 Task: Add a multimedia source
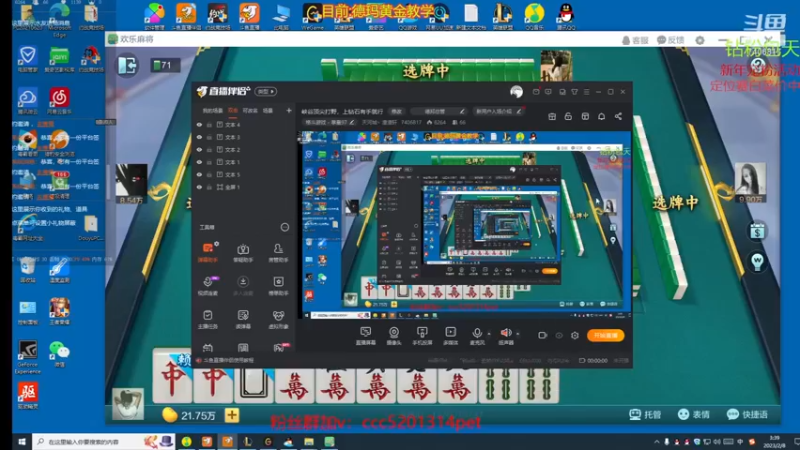(451, 336)
